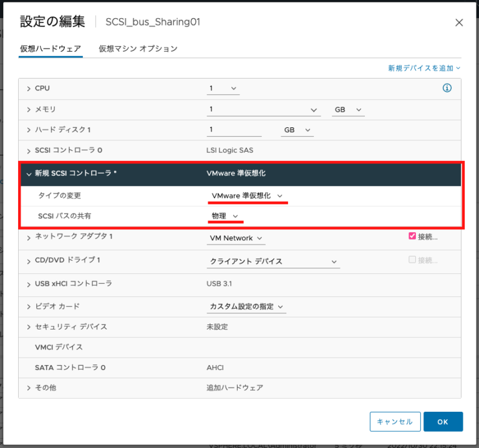Open the CPU count dropdown
Image resolution: width=479 pixels, height=448 pixels.
pyautogui.click(x=223, y=89)
